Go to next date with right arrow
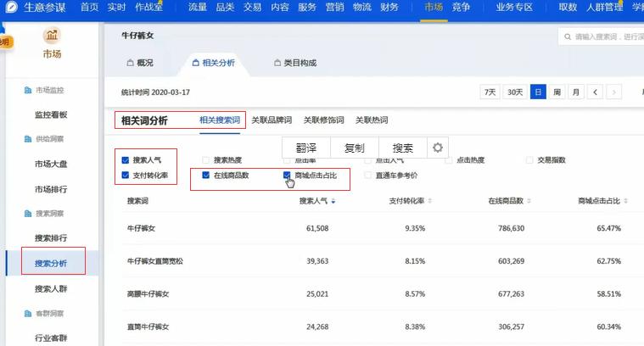Viewport: 644px width, 346px height. pyautogui.click(x=614, y=92)
